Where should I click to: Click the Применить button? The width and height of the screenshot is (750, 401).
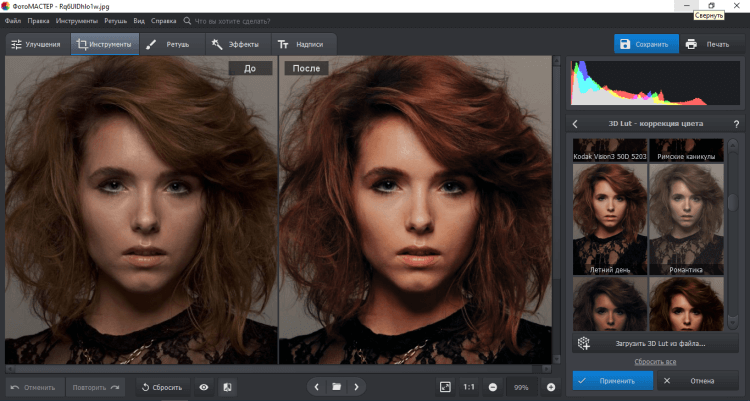612,381
